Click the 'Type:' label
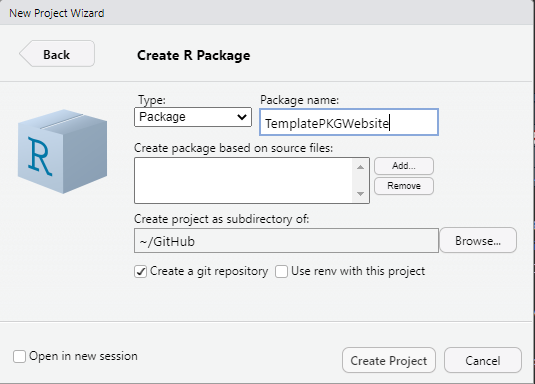 [152, 100]
